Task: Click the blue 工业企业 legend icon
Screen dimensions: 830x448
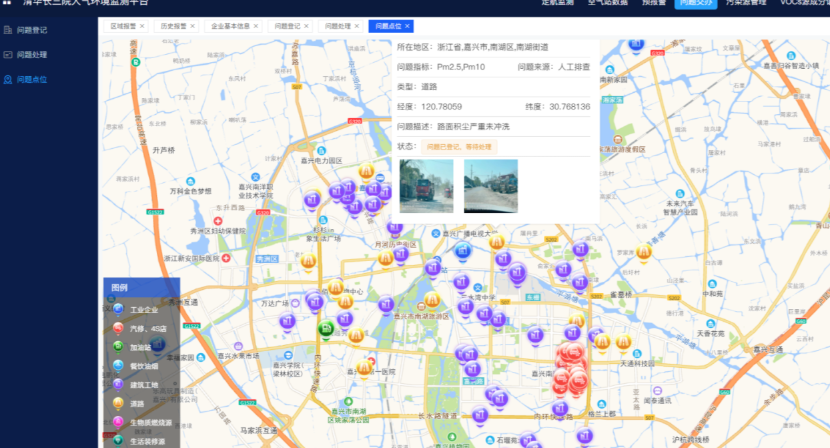Action: (x=118, y=309)
